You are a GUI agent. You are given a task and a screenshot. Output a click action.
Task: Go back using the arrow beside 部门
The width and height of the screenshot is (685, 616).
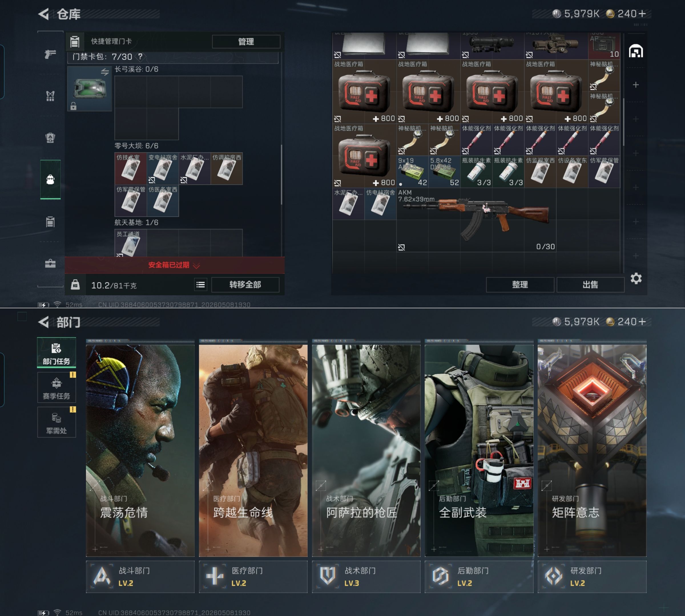coord(44,322)
